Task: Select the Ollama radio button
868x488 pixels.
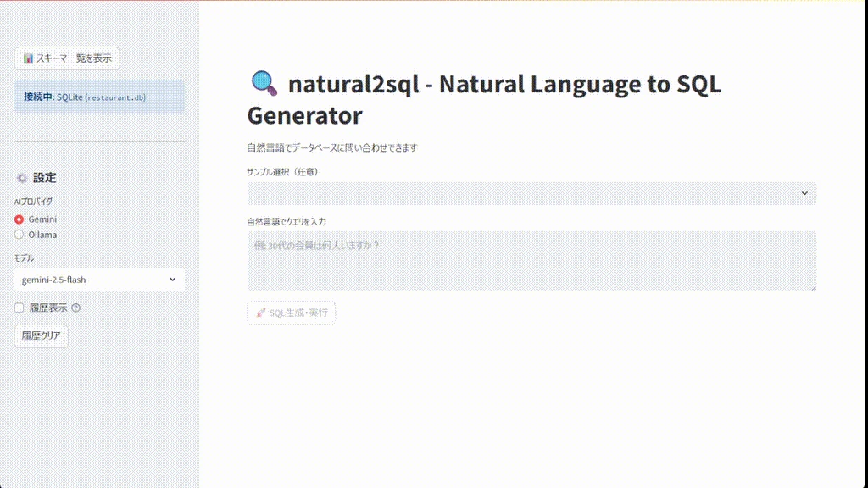Action: [x=19, y=235]
